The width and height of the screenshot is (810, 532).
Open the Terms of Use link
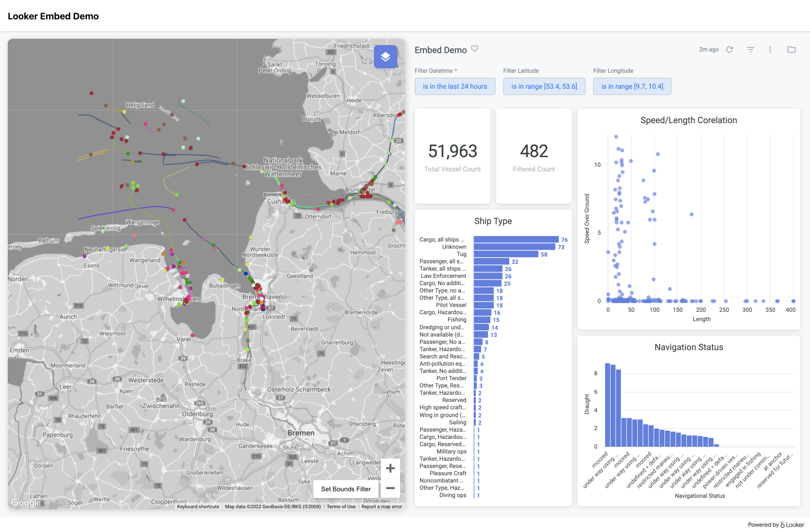point(340,506)
